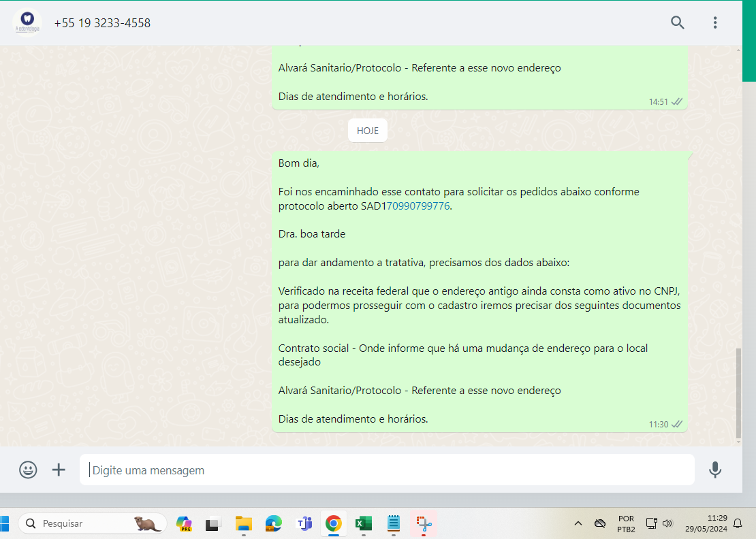Image resolution: width=756 pixels, height=539 pixels.
Task: Click the read receipt checkmarks at 11:30
Action: 677,425
